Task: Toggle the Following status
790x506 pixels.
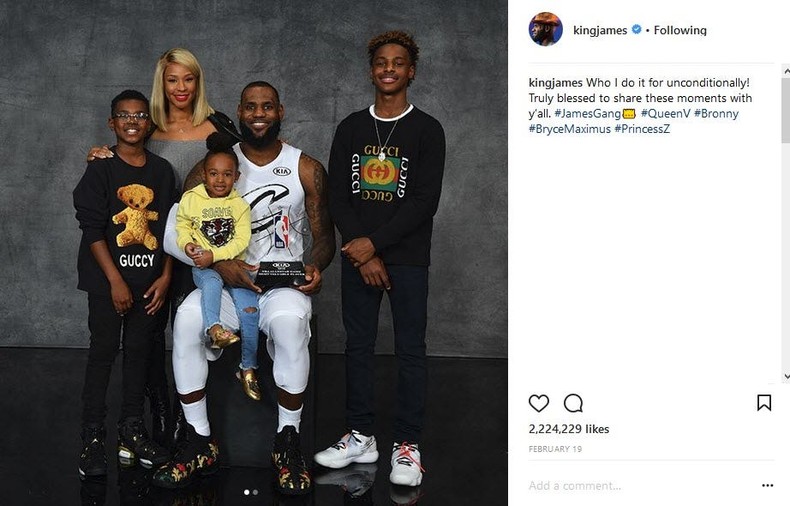Action: (680, 30)
